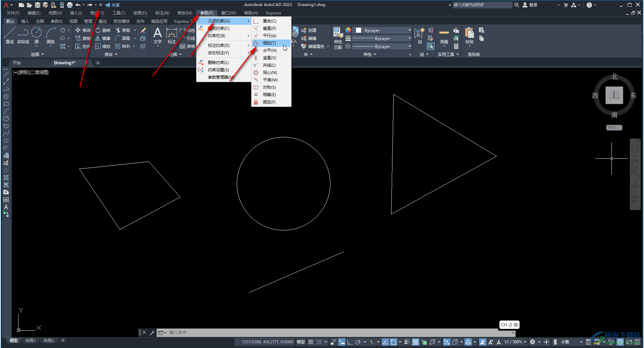Click the help question mark icon

click(589, 5)
